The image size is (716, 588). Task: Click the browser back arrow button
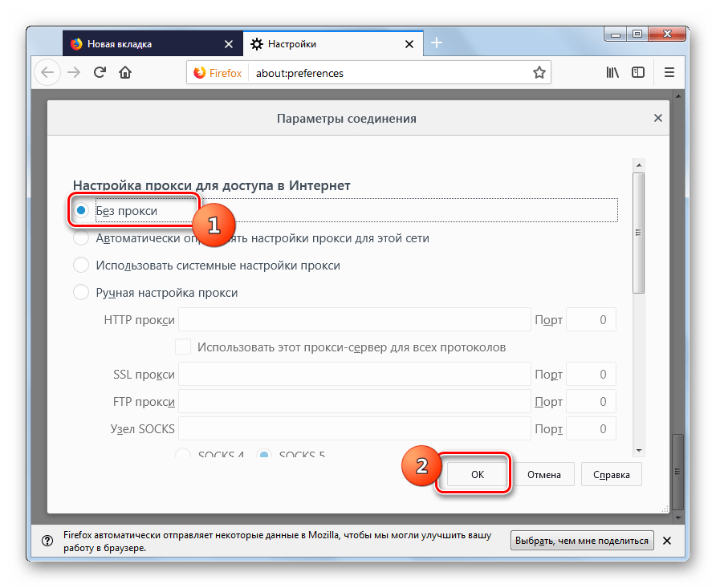click(x=47, y=73)
